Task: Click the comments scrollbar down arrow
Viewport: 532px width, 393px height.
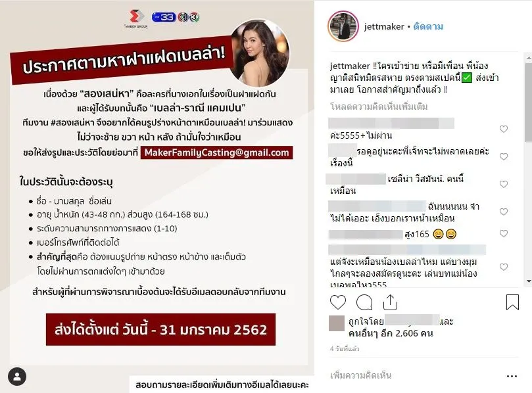Action: (529, 281)
